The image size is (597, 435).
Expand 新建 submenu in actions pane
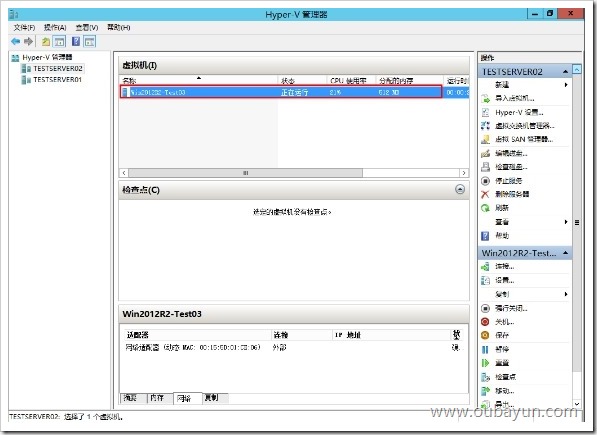pyautogui.click(x=566, y=84)
